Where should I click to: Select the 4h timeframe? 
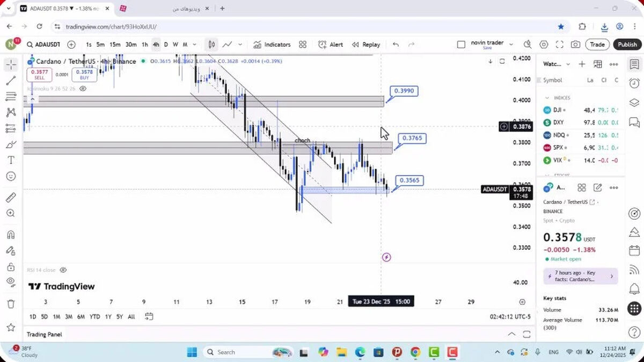tap(156, 45)
